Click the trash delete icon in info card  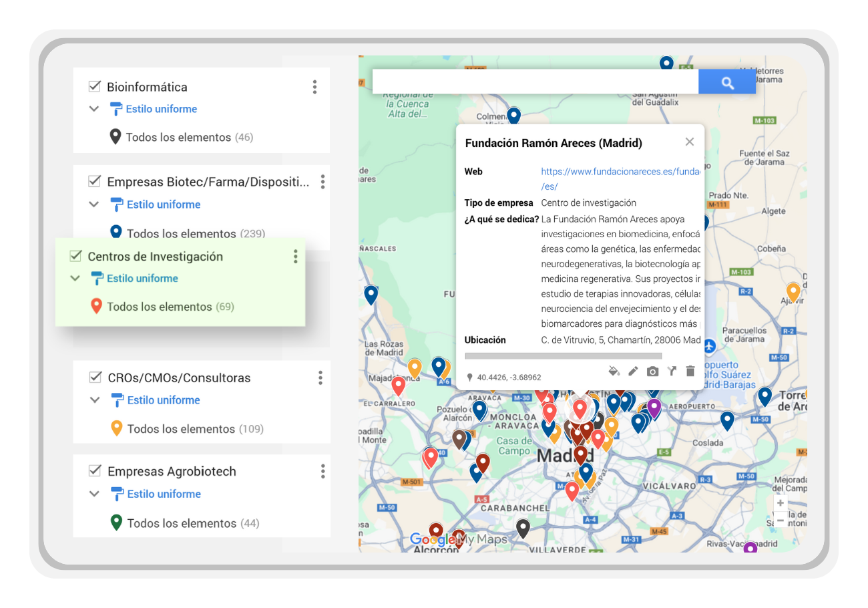pos(690,371)
